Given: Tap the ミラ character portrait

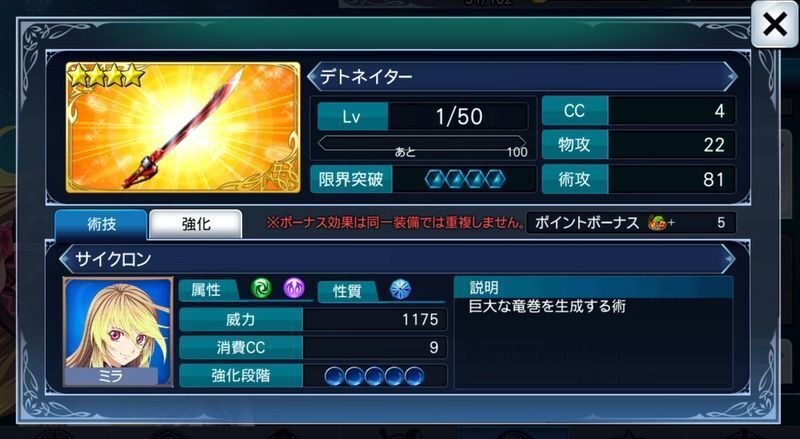Looking at the screenshot, I should (x=118, y=332).
